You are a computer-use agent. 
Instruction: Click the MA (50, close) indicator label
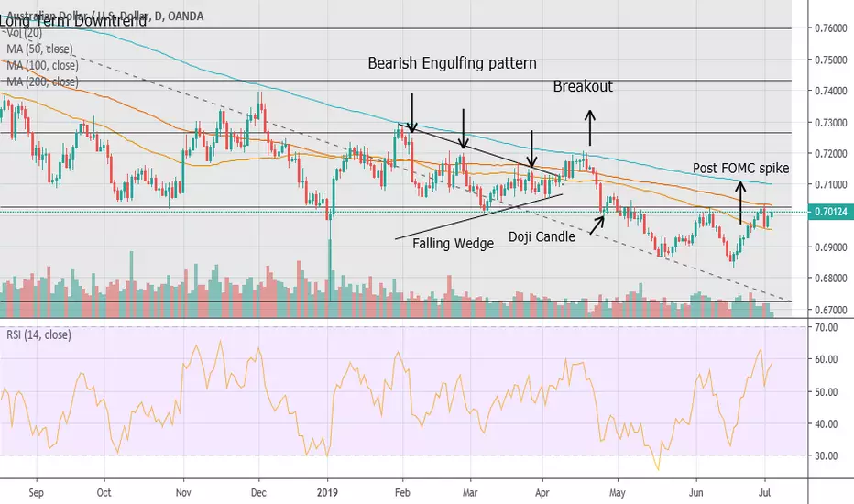click(39, 49)
